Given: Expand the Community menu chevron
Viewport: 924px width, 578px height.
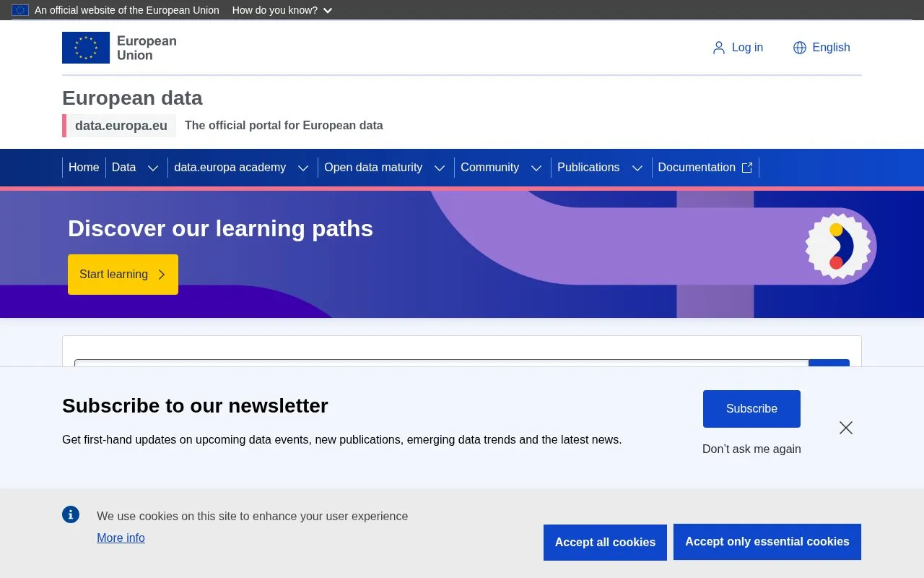Looking at the screenshot, I should pos(536,168).
